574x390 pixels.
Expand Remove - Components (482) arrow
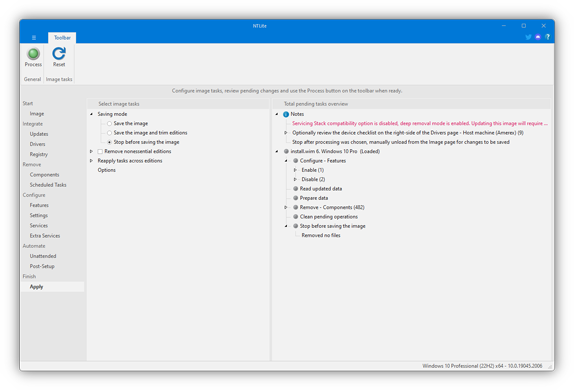tap(286, 207)
